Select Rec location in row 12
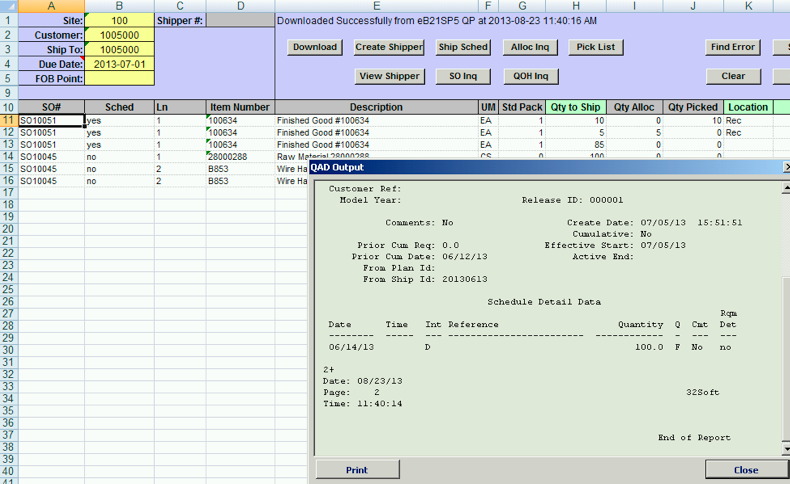Viewport: 790px width, 484px height. pos(748,133)
